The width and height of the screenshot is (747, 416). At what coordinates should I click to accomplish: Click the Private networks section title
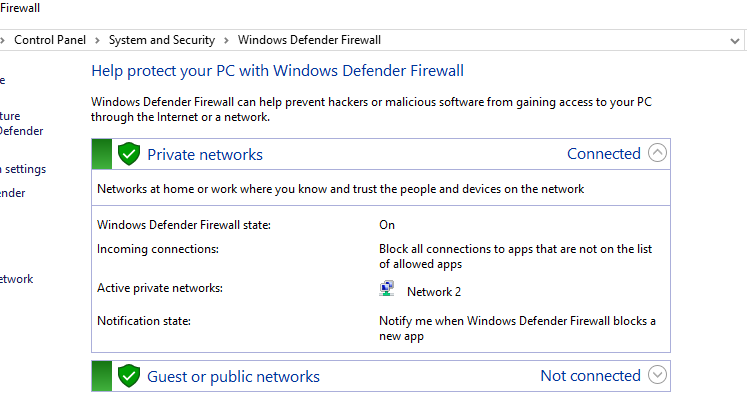click(x=205, y=154)
